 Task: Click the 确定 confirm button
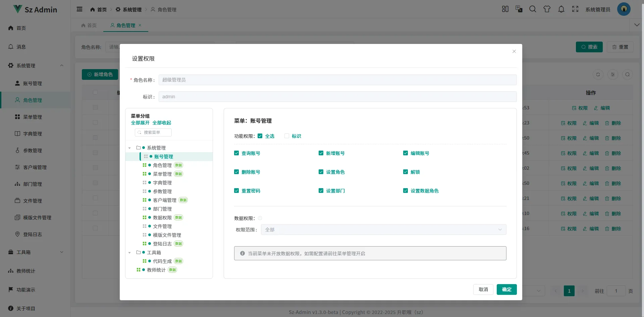click(x=506, y=289)
